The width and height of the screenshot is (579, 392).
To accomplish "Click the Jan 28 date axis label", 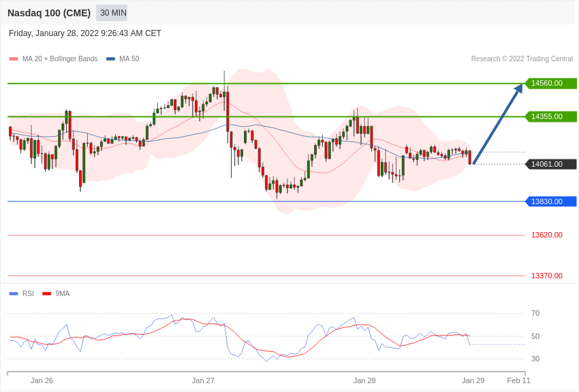I will (364, 380).
